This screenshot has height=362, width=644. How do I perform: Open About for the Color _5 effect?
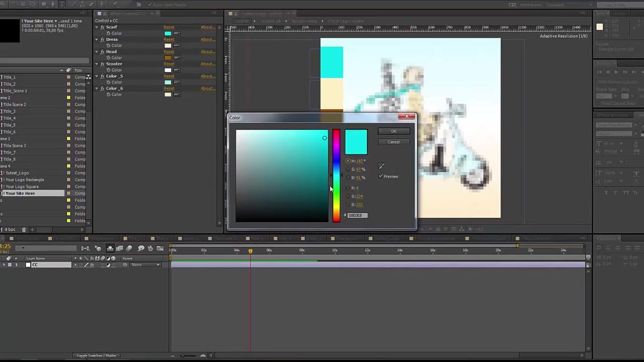pos(207,76)
